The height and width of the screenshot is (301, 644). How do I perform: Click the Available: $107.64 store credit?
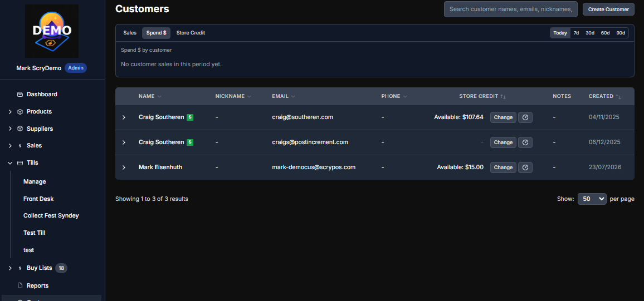click(x=459, y=117)
